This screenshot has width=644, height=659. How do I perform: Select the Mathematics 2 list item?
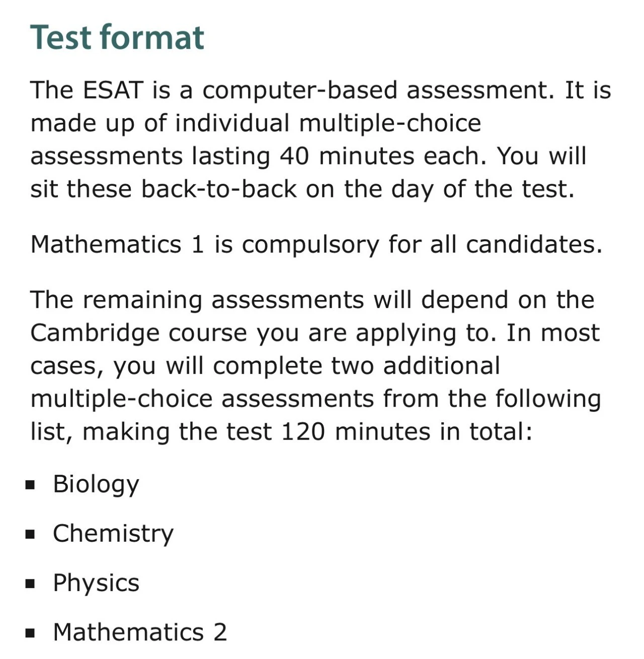pyautogui.click(x=140, y=632)
